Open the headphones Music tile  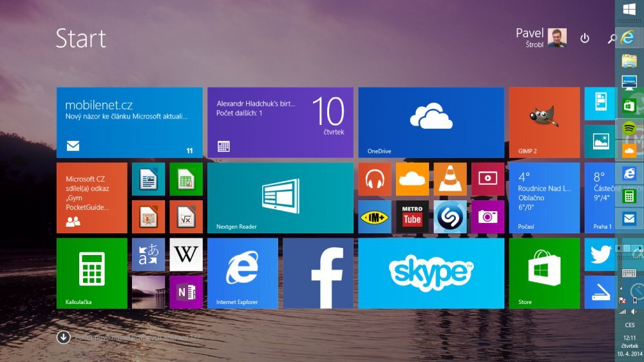(375, 179)
